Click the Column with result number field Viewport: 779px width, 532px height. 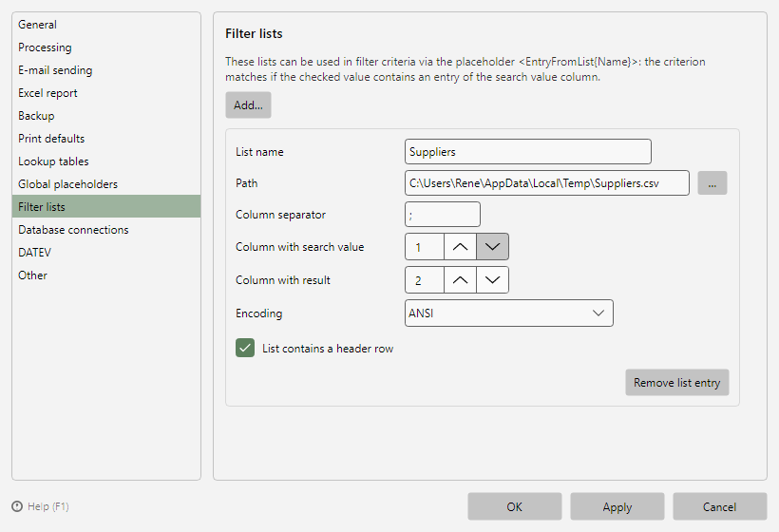pos(425,279)
